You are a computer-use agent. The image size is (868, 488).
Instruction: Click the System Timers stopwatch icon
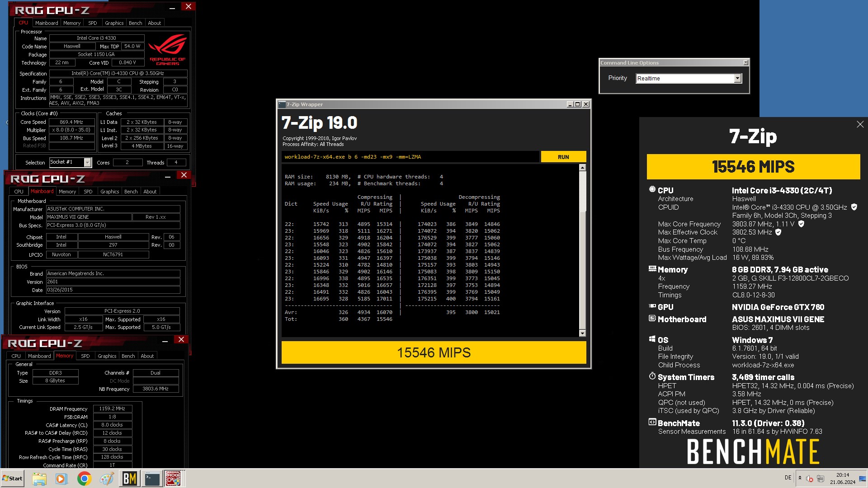tap(652, 376)
